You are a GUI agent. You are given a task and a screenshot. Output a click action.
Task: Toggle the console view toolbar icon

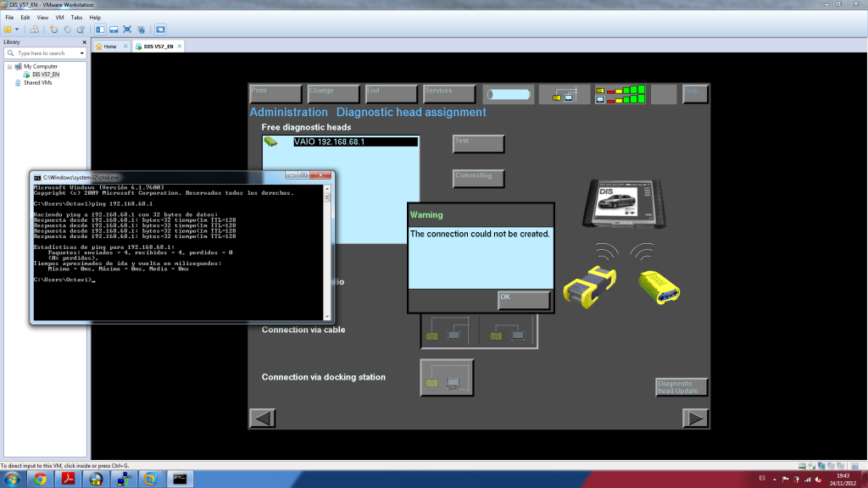point(160,30)
